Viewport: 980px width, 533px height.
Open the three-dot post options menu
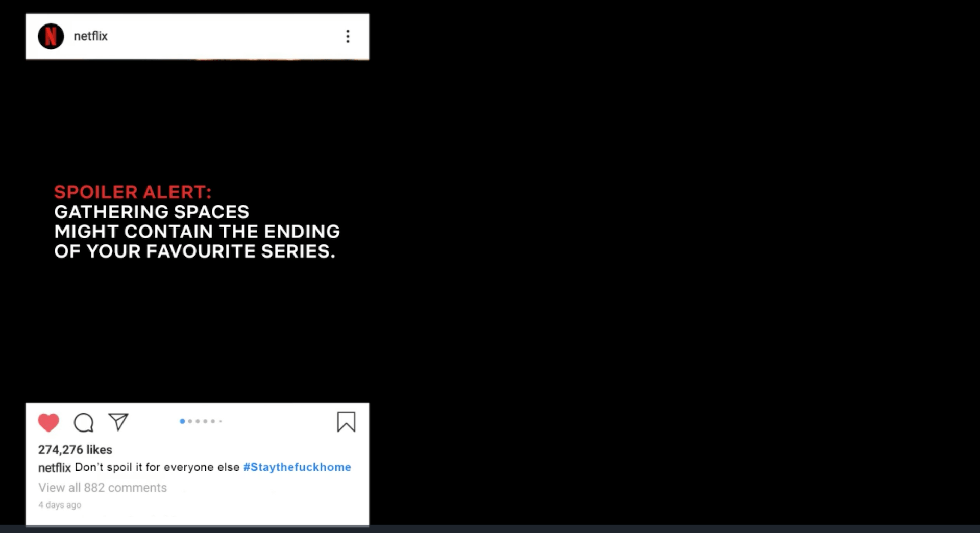tap(348, 36)
